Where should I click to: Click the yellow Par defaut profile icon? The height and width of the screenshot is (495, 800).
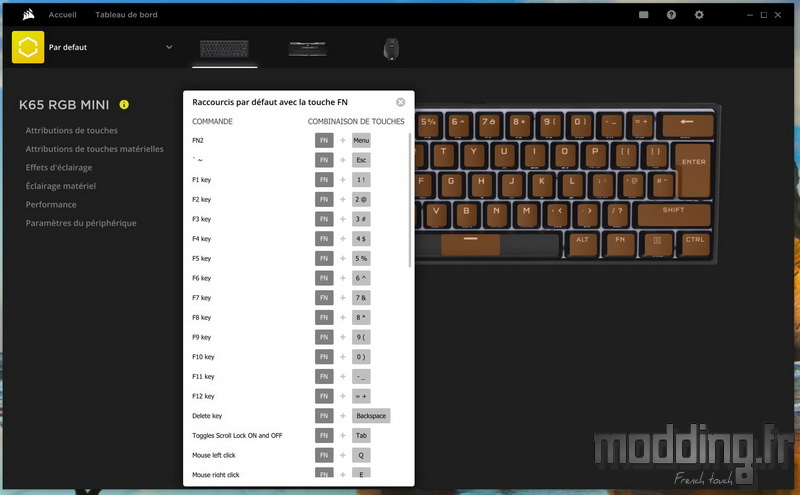(28, 47)
